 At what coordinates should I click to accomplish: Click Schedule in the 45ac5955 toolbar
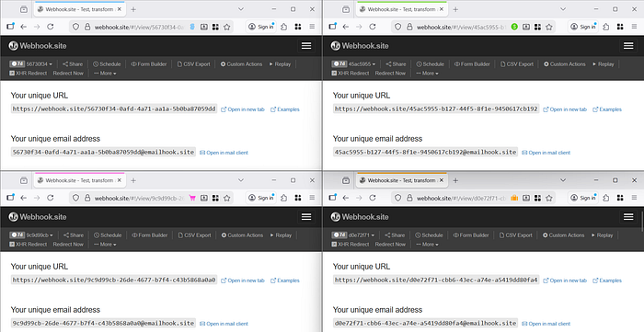click(430, 64)
